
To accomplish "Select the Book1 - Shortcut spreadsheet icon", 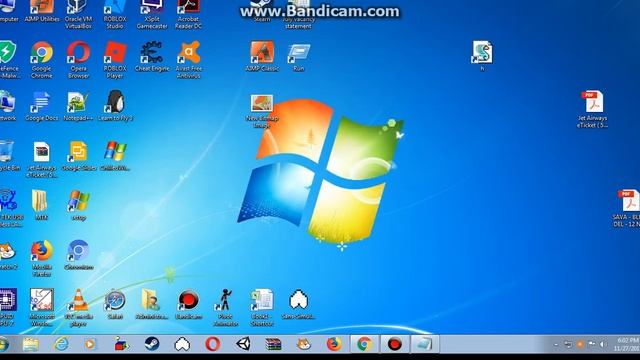I will pyautogui.click(x=262, y=308).
